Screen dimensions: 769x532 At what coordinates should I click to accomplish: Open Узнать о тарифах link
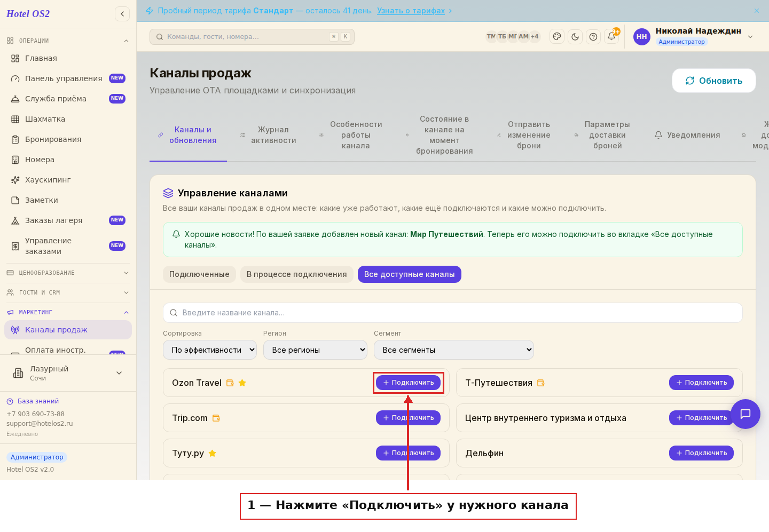(x=411, y=11)
